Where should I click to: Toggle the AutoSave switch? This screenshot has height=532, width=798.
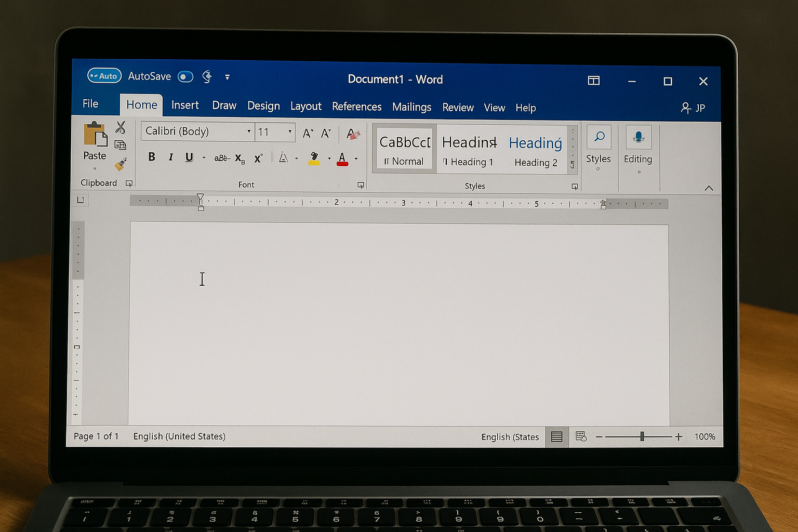(x=185, y=77)
